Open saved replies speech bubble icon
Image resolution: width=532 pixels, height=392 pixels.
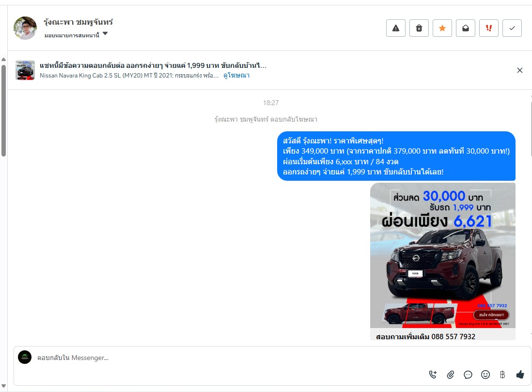click(x=468, y=375)
